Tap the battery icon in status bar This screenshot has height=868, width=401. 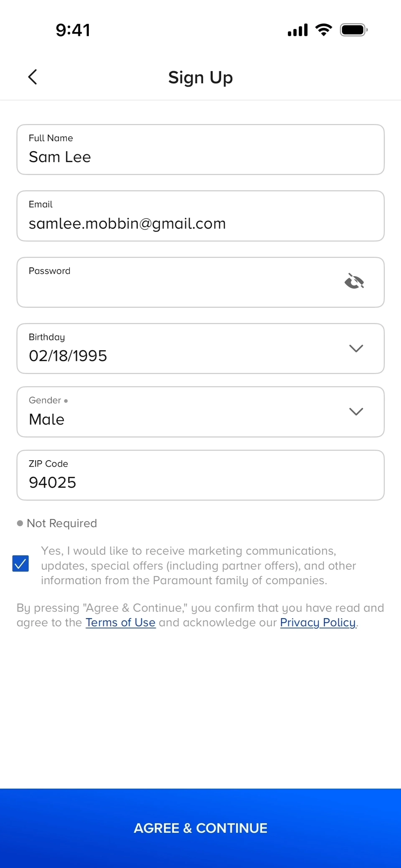click(x=353, y=30)
